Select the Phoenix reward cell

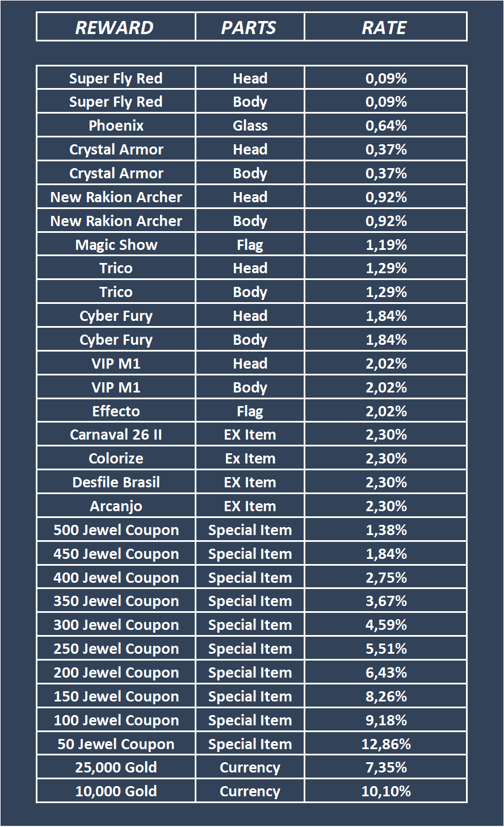(x=116, y=126)
